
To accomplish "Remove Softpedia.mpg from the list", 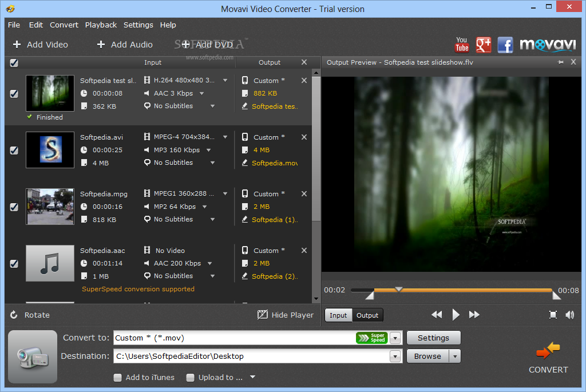I will tap(304, 193).
